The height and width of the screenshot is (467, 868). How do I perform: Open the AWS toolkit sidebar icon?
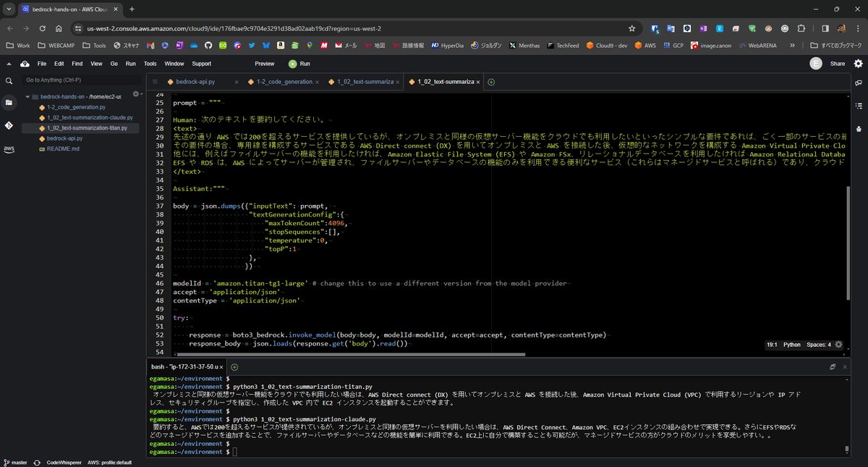pos(9,149)
